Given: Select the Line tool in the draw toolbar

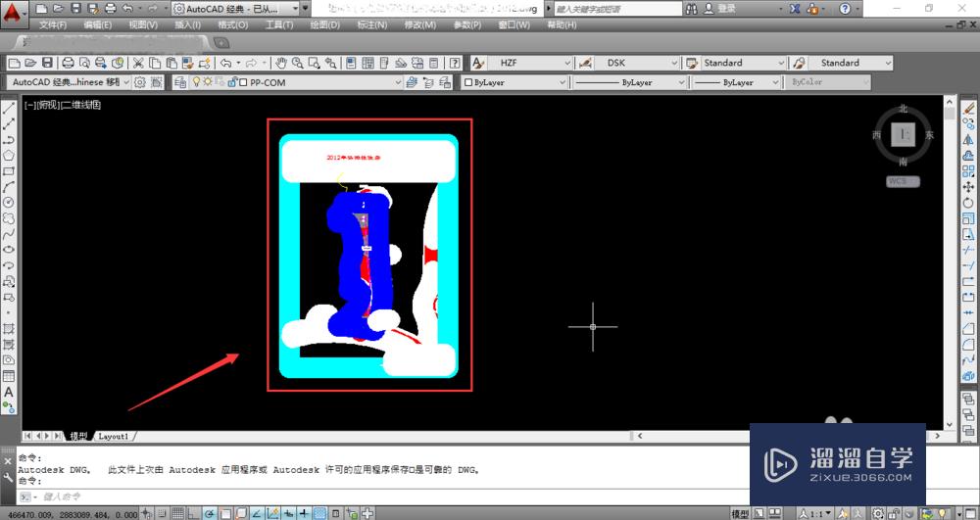Looking at the screenshot, I should tap(9, 108).
